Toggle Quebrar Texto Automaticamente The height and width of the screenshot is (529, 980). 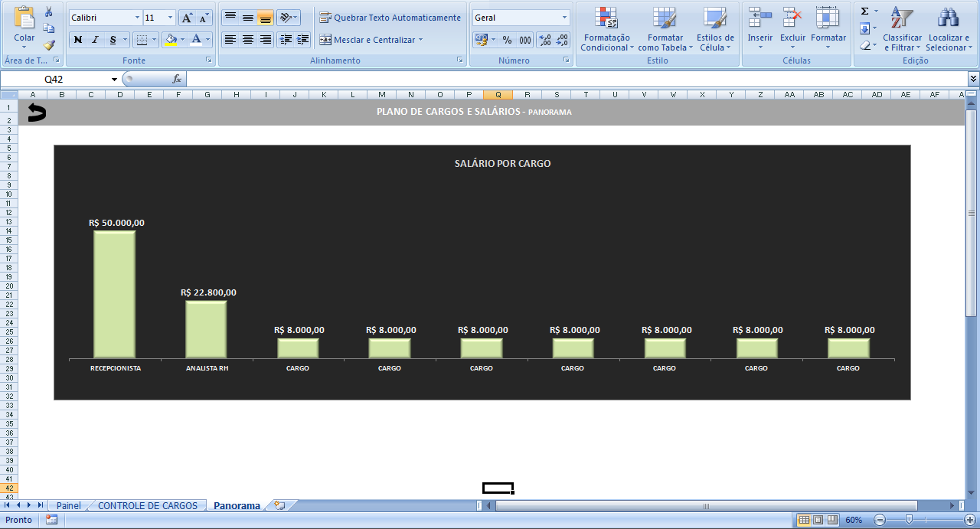pyautogui.click(x=390, y=18)
